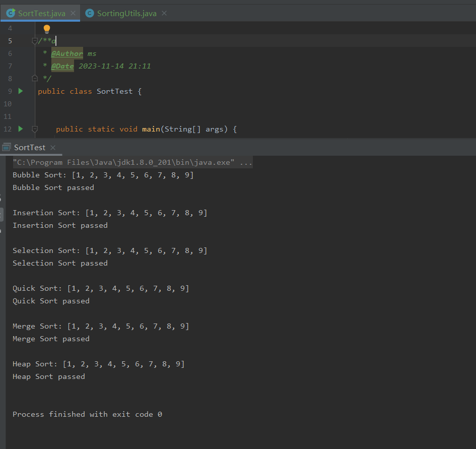Click line number 5 in the gutter
Screen dimensions: 476x449
10,41
